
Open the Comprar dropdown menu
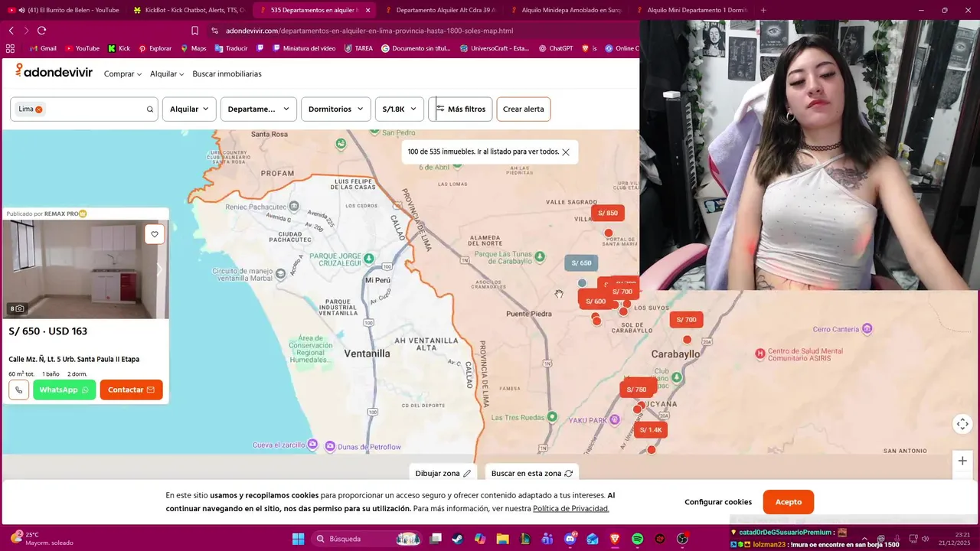click(x=122, y=74)
